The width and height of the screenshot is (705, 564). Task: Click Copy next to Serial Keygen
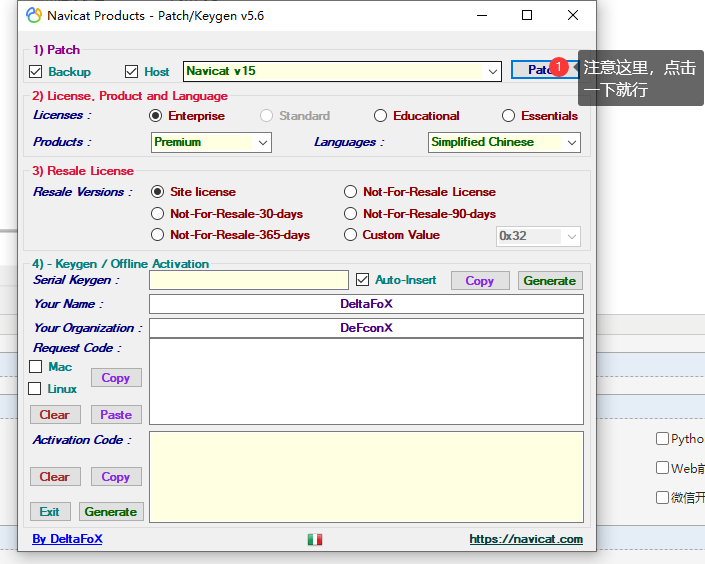pos(480,281)
